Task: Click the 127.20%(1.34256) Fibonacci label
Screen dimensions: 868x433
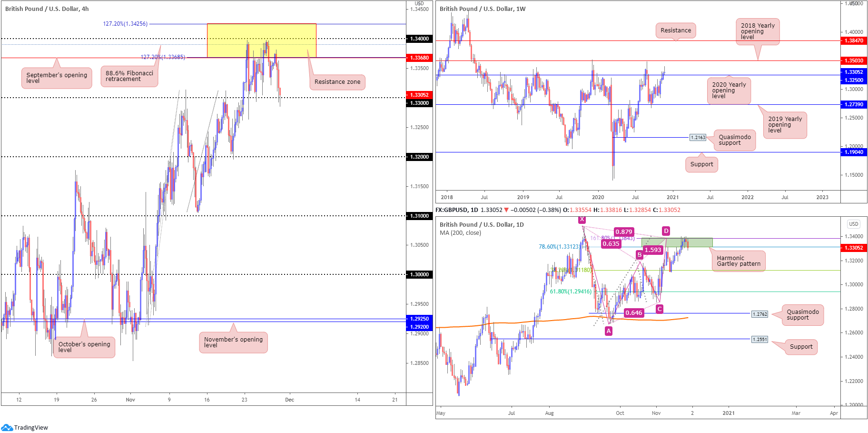Action: coord(125,24)
